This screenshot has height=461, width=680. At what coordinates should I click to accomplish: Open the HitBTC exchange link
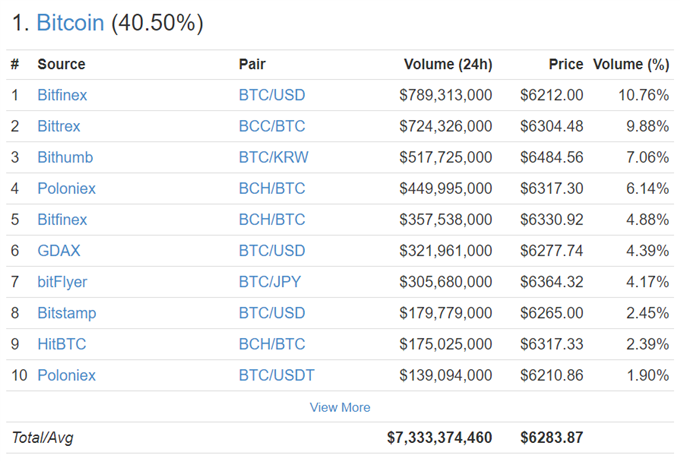tap(62, 344)
